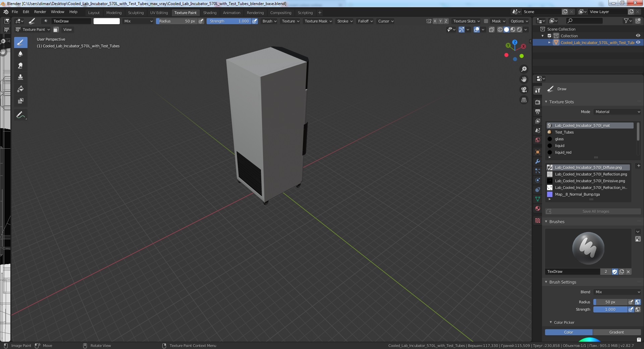The height and width of the screenshot is (349, 644).
Task: Toggle the camera view icon
Action: coord(524,90)
